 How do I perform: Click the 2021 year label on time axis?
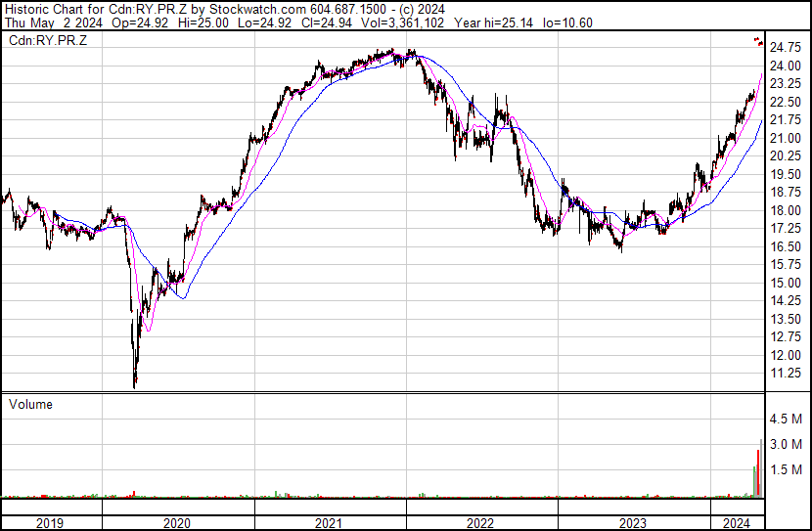[329, 523]
